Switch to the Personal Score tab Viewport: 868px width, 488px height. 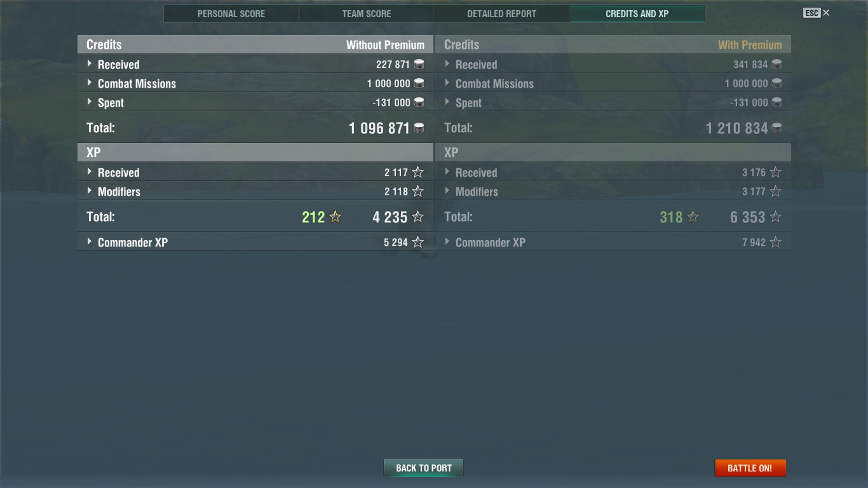(231, 13)
